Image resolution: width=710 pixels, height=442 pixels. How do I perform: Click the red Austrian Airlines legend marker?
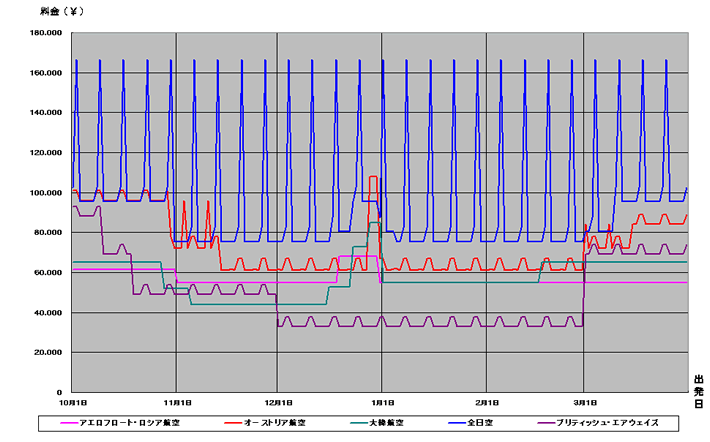click(x=233, y=423)
